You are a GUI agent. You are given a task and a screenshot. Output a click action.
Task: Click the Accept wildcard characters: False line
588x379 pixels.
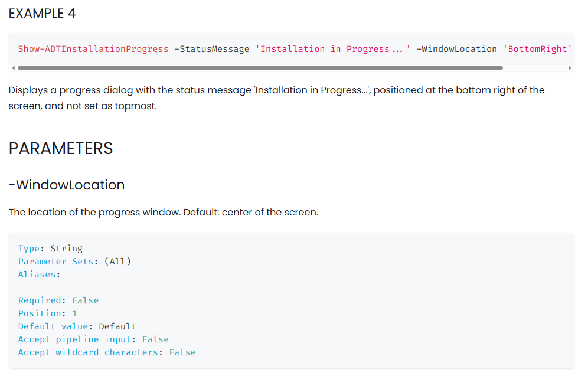tap(107, 352)
